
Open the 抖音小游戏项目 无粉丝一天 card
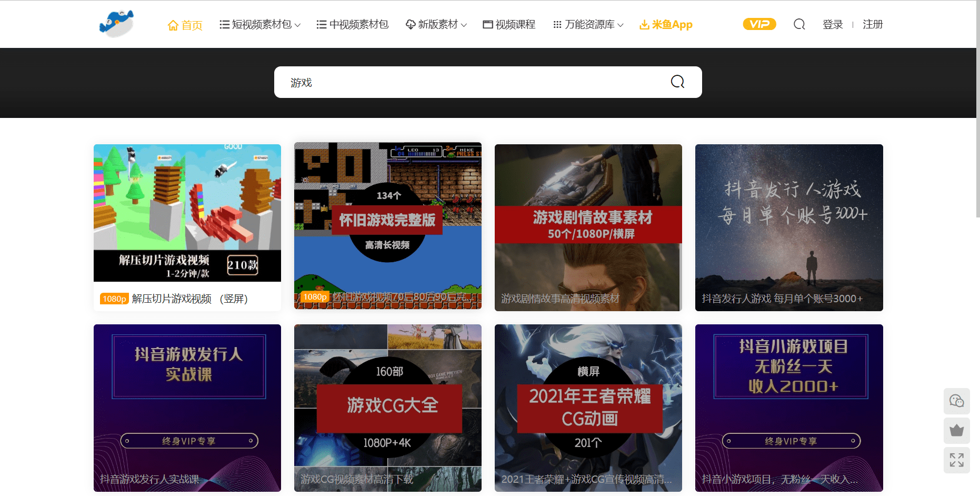(789, 408)
